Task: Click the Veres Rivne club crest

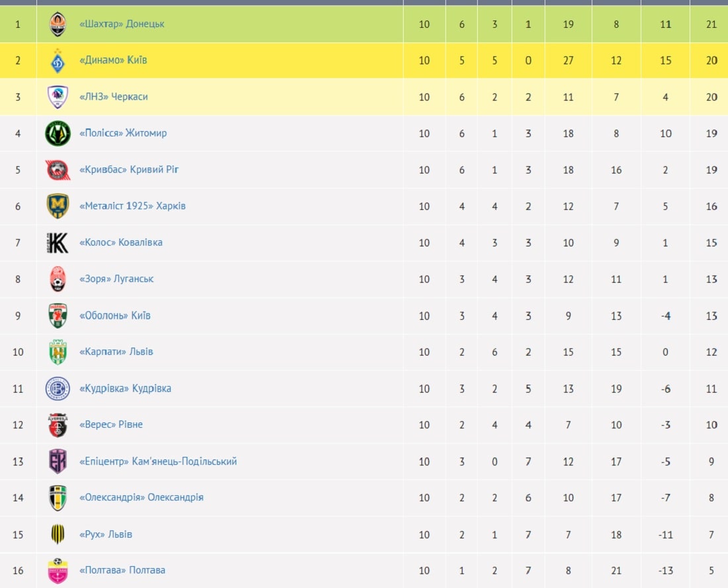Action: point(58,425)
